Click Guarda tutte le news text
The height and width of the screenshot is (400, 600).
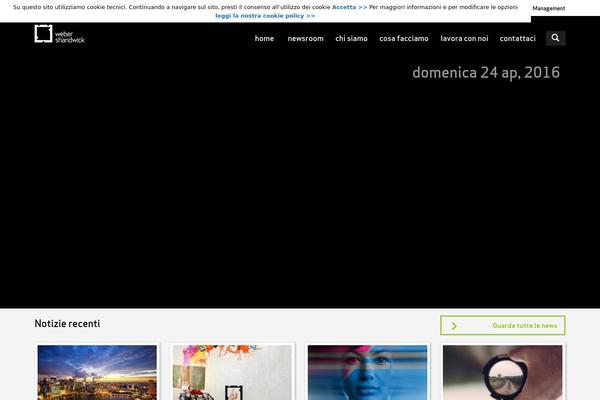pos(525,325)
